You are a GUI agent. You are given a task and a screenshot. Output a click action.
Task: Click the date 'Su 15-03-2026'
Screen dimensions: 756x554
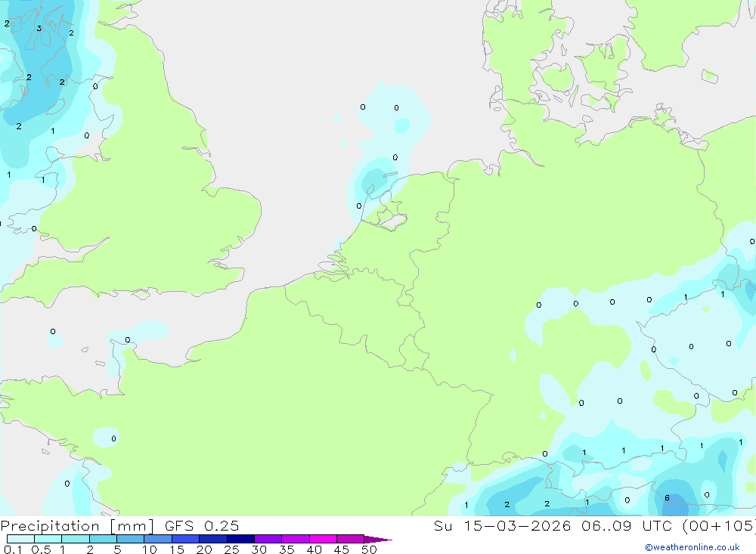coord(502,525)
